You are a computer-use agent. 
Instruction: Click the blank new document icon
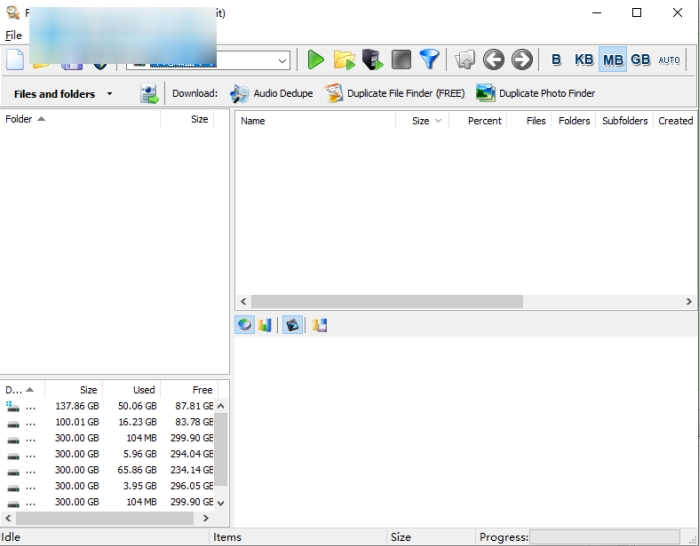[x=15, y=59]
